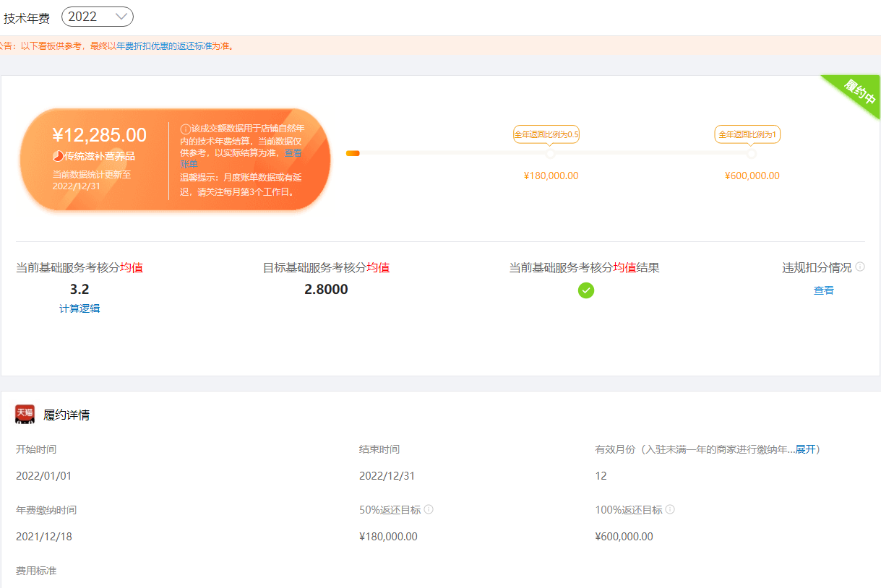The height and width of the screenshot is (588, 881).
Task: Click the 传统滋补营养品 category label
Action: 100,156
